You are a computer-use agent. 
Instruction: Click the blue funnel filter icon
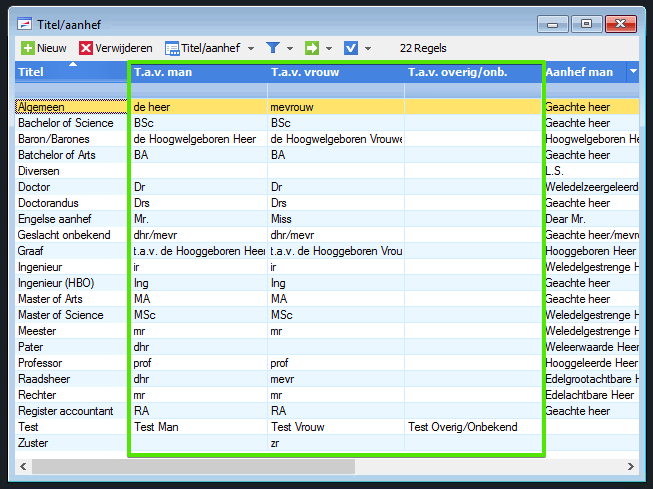[x=273, y=48]
